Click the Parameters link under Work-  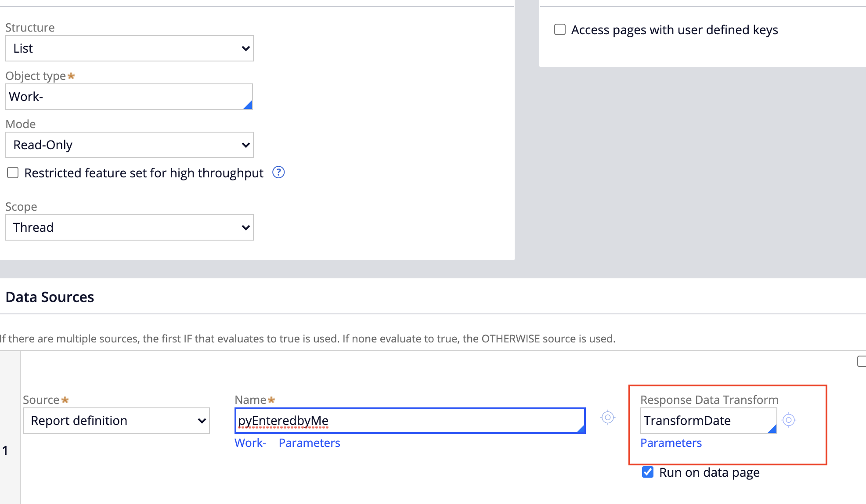(310, 443)
